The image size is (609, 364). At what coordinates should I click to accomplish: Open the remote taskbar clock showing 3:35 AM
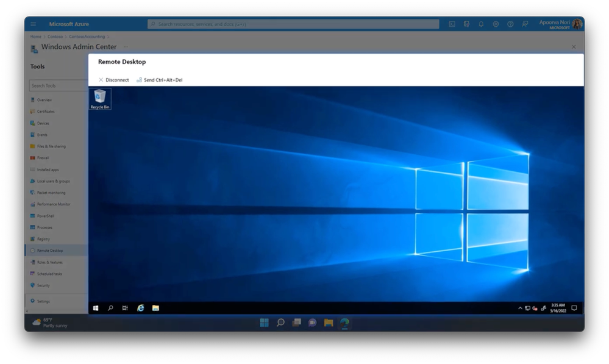coord(558,308)
